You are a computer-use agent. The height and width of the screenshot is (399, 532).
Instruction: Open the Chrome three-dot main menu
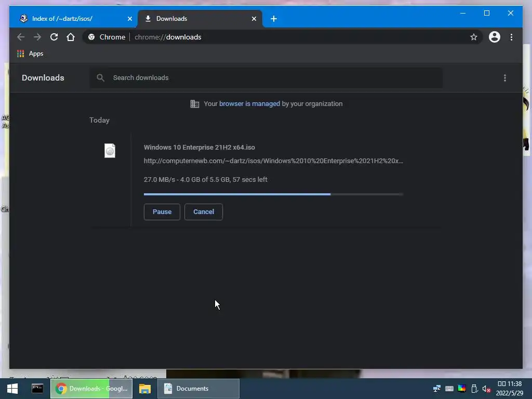(511, 37)
